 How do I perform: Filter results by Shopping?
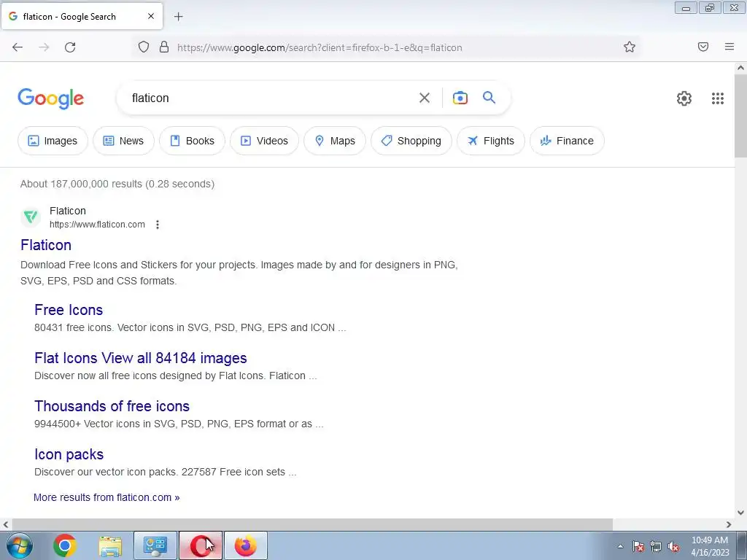(411, 141)
